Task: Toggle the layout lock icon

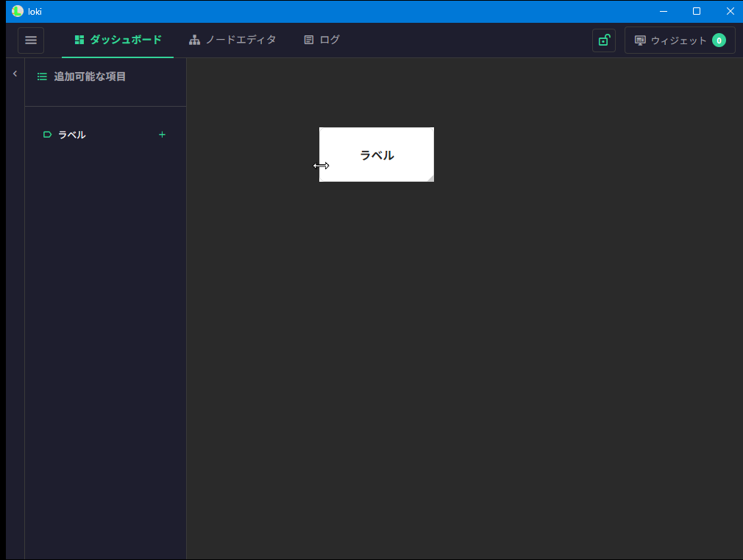Action: tap(604, 40)
